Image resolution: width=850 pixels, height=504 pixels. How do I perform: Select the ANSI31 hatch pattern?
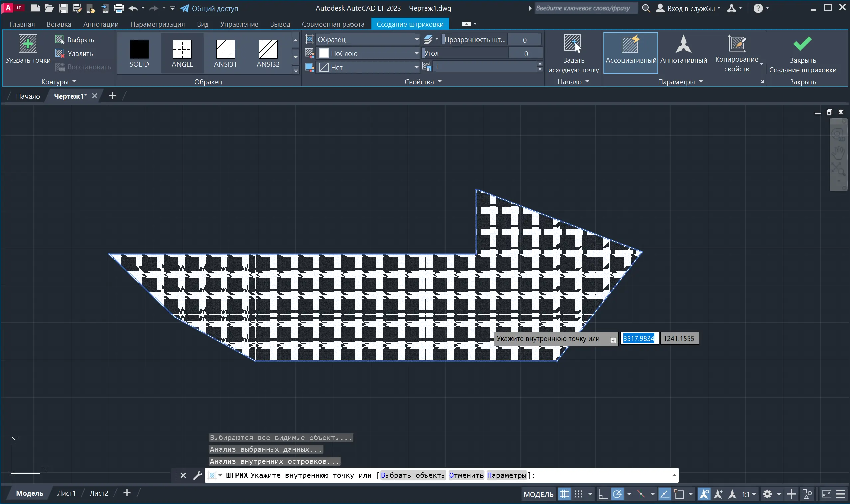point(225,49)
